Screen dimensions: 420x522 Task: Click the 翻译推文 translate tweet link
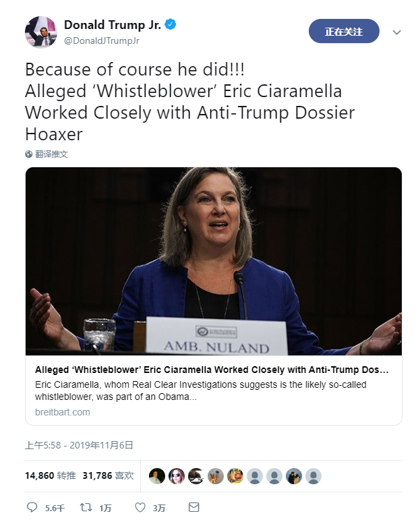(51, 154)
